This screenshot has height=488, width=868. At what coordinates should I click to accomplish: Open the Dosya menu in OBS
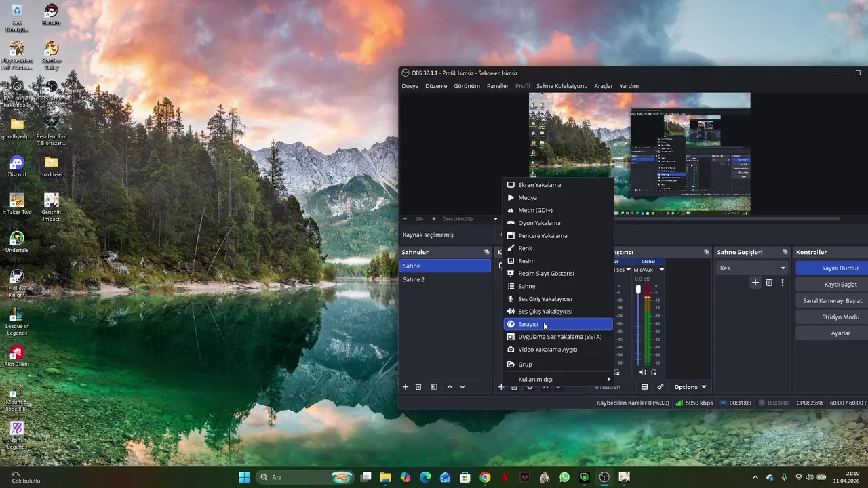tap(410, 86)
